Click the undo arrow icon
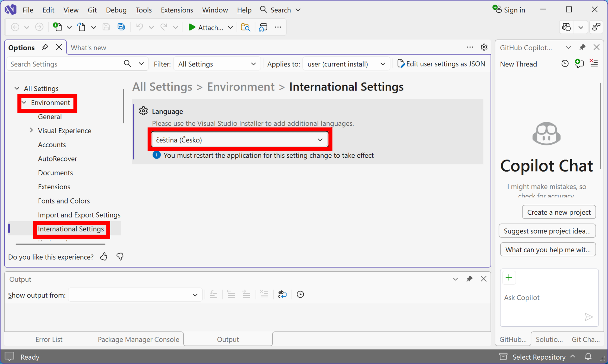The image size is (608, 364). (x=139, y=27)
